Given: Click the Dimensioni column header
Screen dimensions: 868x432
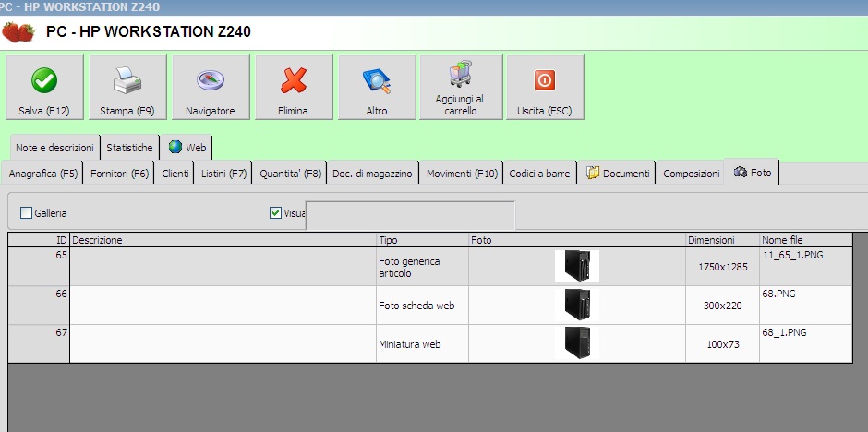Looking at the screenshot, I should [x=722, y=240].
